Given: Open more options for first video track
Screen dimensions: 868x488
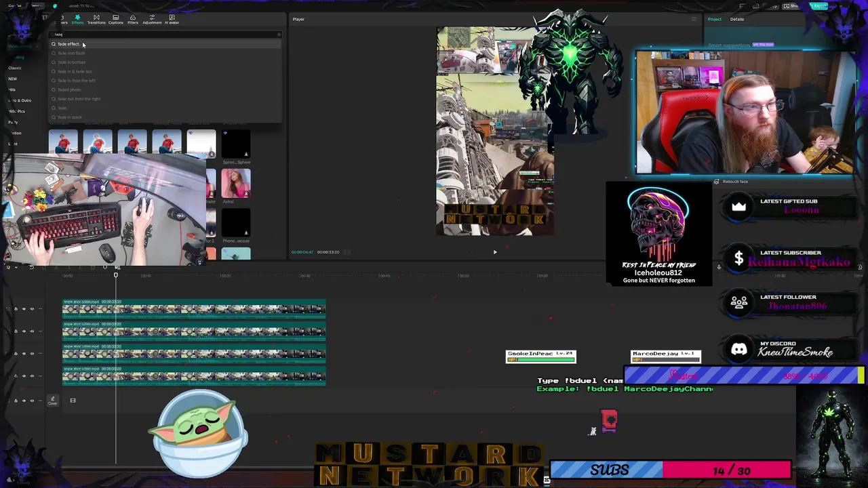Looking at the screenshot, I should pyautogui.click(x=39, y=309).
